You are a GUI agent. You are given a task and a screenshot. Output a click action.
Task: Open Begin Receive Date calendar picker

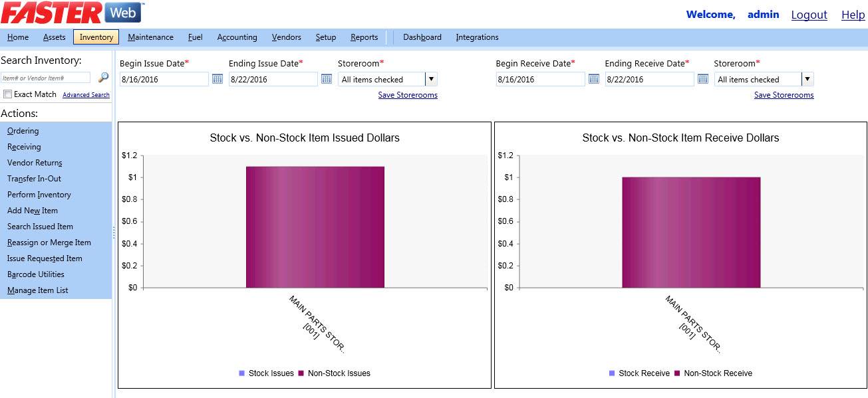[594, 79]
